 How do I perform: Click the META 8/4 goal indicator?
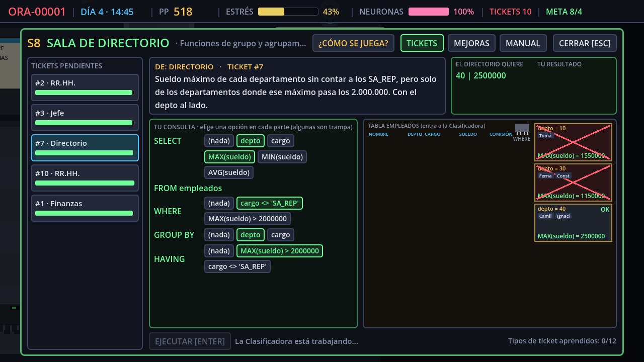coord(563,12)
